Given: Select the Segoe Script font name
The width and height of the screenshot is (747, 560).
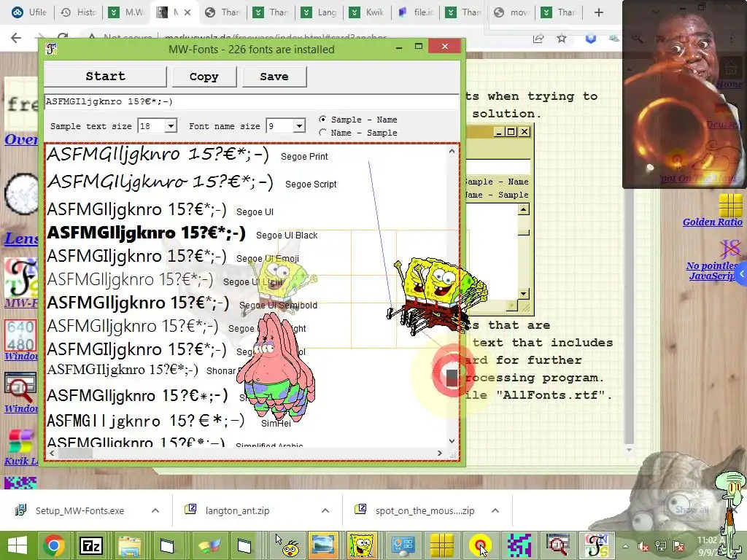Looking at the screenshot, I should (311, 184).
